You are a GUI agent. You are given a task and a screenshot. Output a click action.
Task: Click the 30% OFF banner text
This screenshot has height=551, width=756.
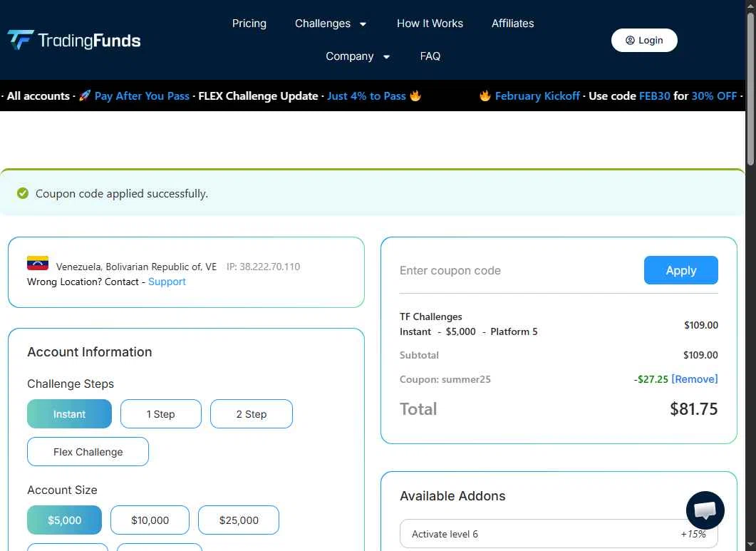(x=714, y=96)
